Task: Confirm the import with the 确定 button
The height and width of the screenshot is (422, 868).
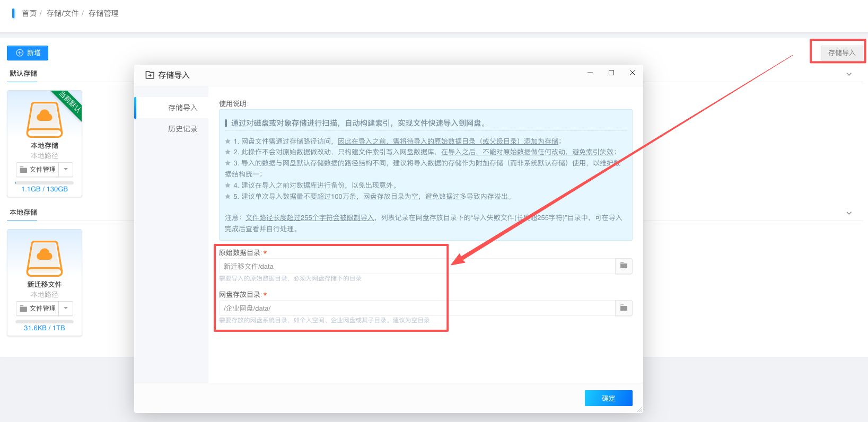Action: [x=608, y=398]
